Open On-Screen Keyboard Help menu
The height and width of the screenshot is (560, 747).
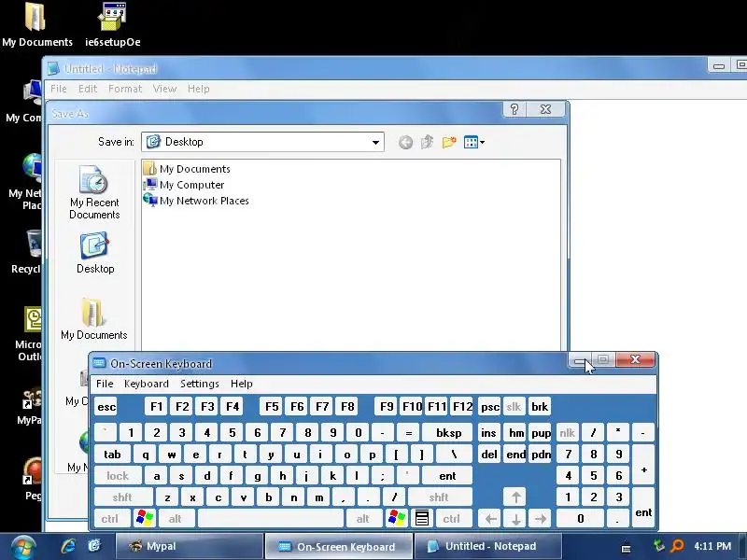tap(242, 384)
